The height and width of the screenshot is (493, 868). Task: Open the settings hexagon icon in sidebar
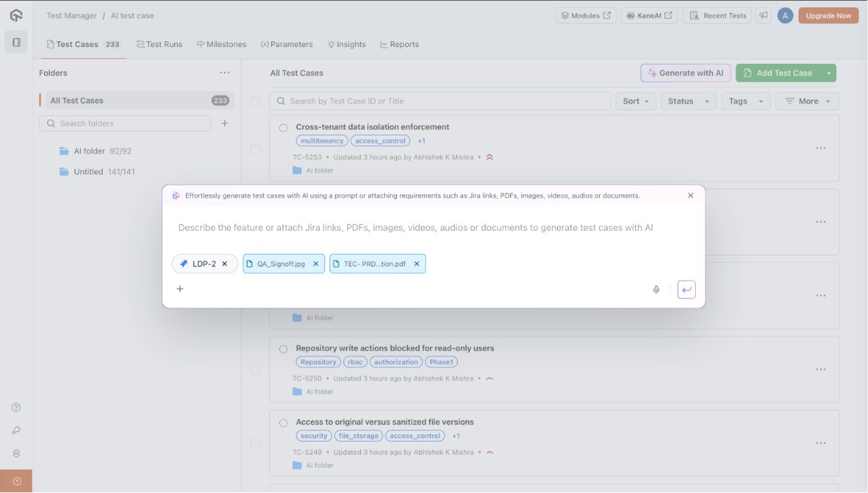(16, 454)
